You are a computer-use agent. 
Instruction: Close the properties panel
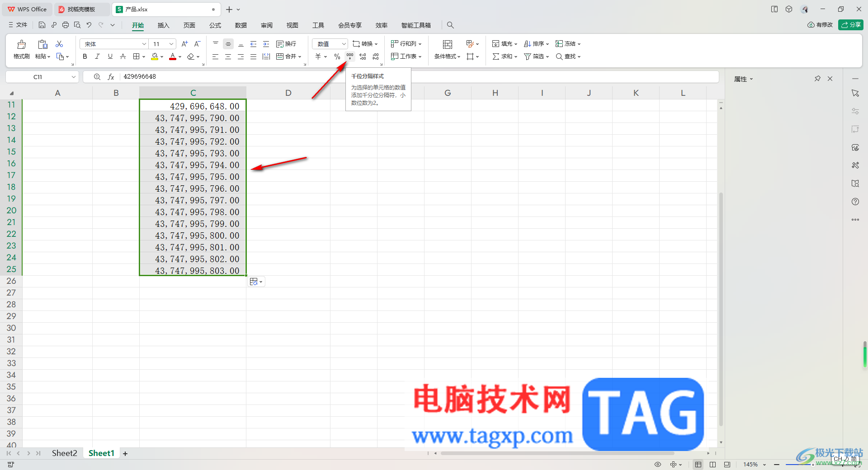coord(830,79)
